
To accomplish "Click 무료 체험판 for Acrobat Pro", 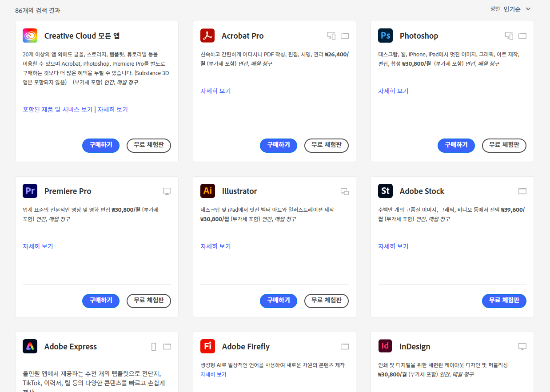I will pos(327,145).
